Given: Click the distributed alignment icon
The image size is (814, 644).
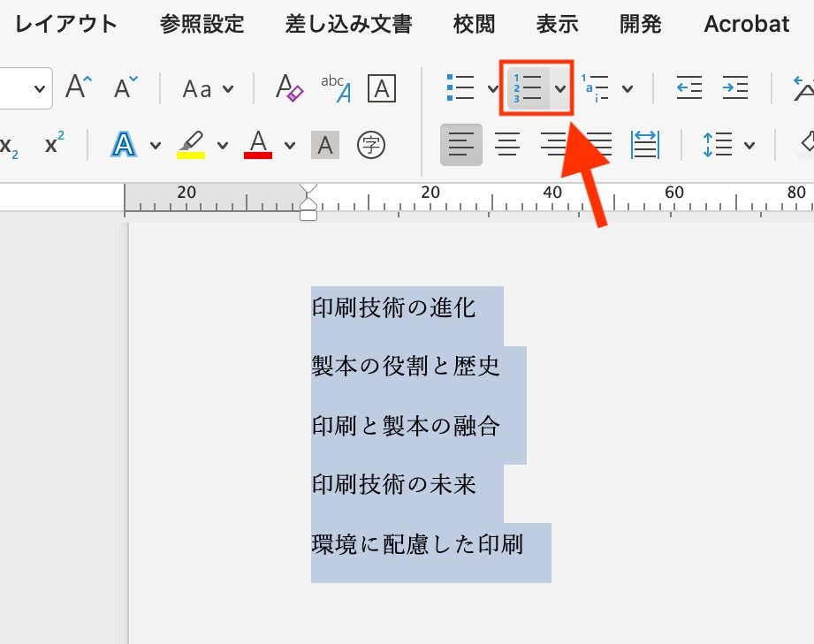Looking at the screenshot, I should click(x=645, y=145).
